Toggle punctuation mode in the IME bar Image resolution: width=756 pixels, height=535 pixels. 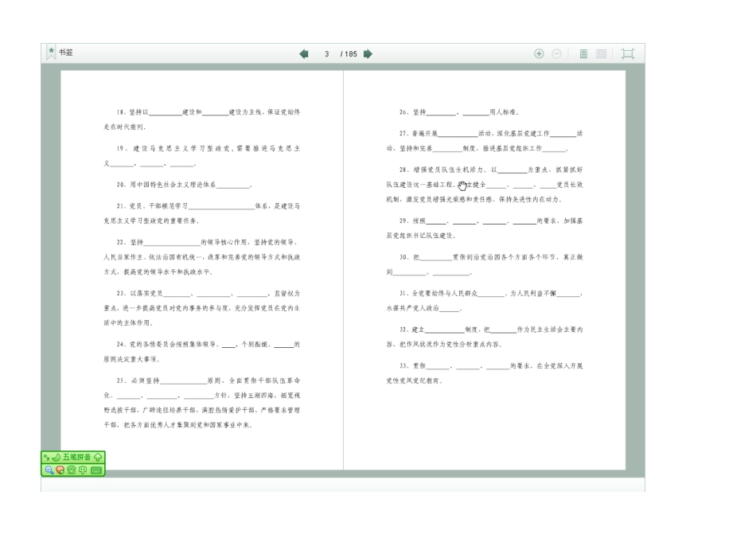tap(46, 457)
